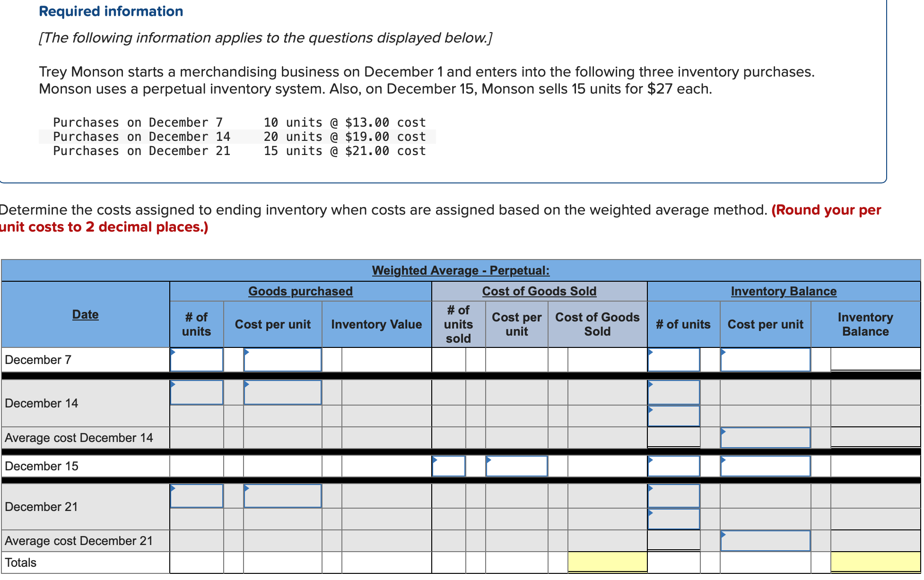Click Average cost December 14 cost per unit
924x580 pixels.
click(765, 438)
